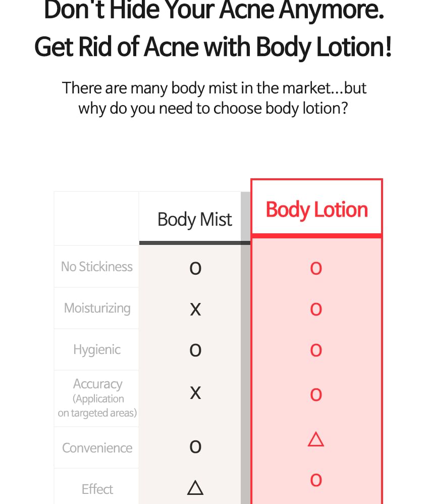Select the Body Mist Accuracy X mark
429x504 pixels.
(195, 392)
